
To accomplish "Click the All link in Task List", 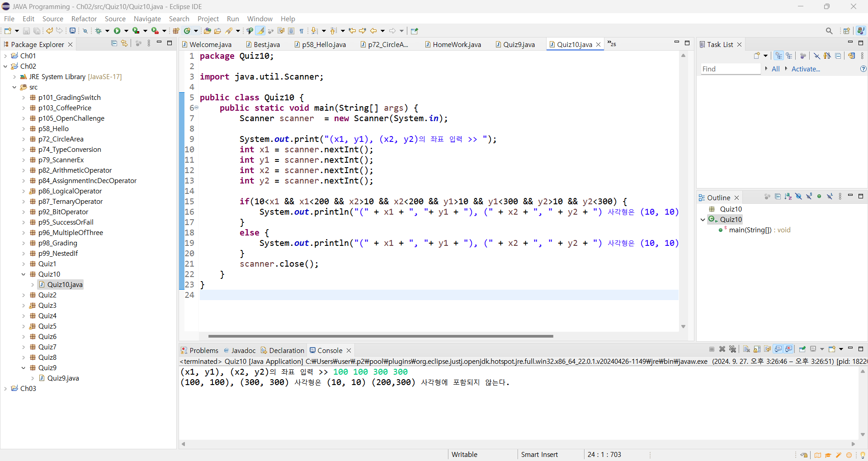I will coord(776,69).
